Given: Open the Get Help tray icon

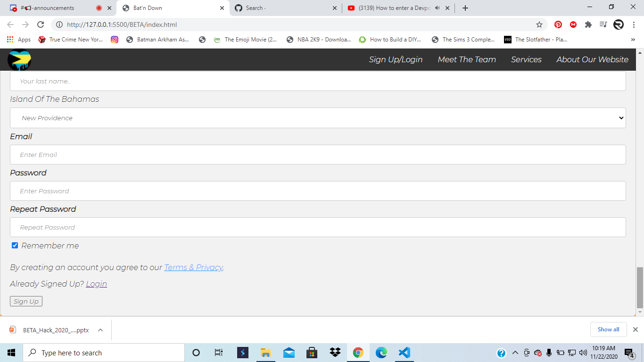Looking at the screenshot, I should 501,353.
